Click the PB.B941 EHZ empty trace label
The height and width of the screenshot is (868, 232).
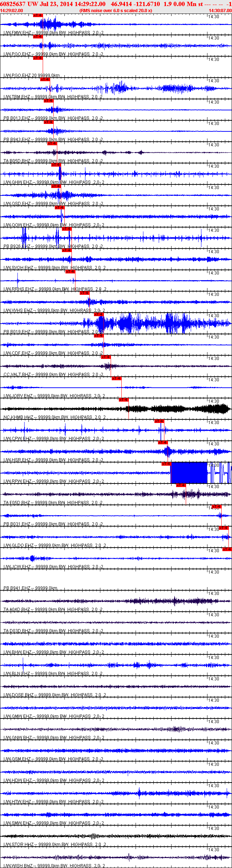[x=17, y=588]
